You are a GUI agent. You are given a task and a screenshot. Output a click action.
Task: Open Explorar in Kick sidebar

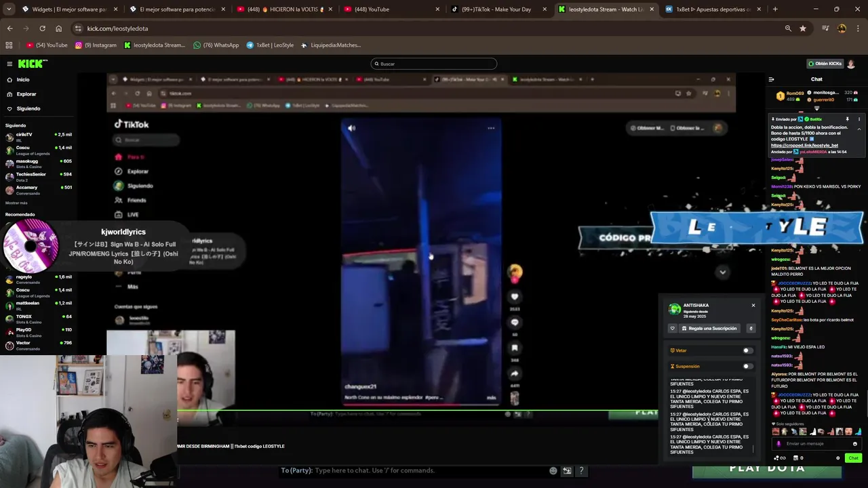(x=26, y=94)
